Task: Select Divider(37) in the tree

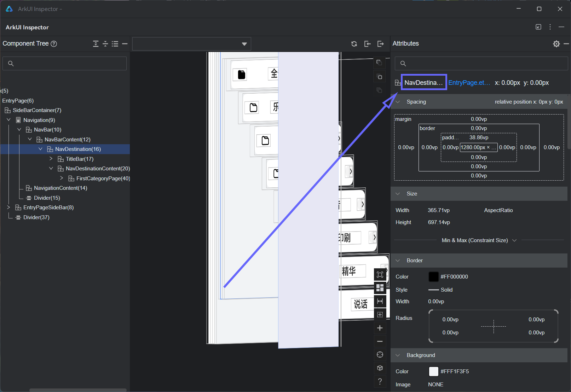Action: click(x=36, y=217)
